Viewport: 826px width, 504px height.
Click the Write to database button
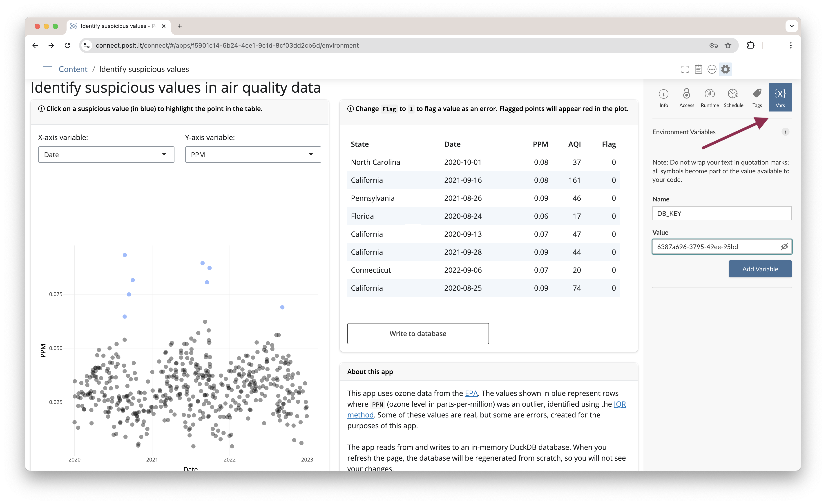[x=418, y=333]
